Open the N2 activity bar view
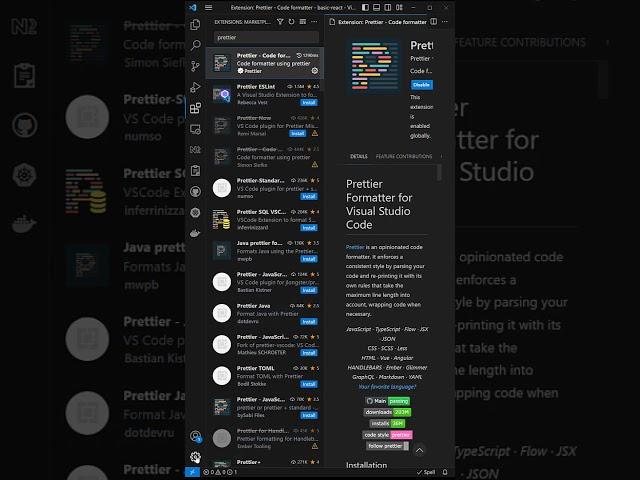The height and width of the screenshot is (480, 640). [x=196, y=150]
